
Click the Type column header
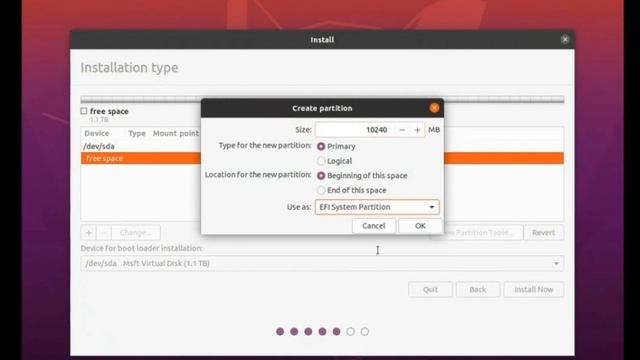tap(137, 133)
